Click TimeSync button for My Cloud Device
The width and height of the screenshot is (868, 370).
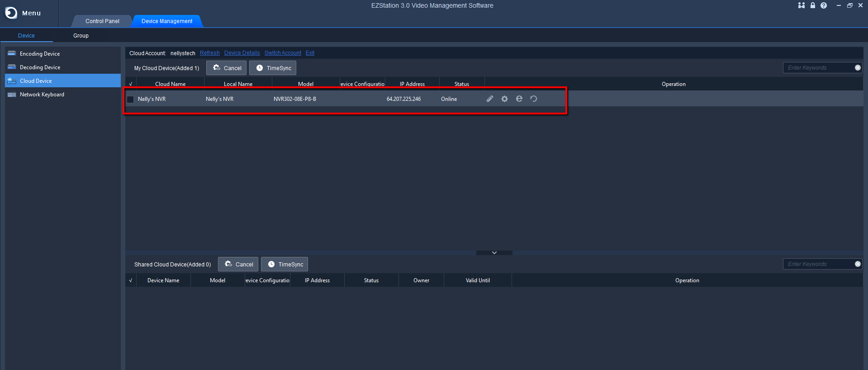tap(273, 68)
